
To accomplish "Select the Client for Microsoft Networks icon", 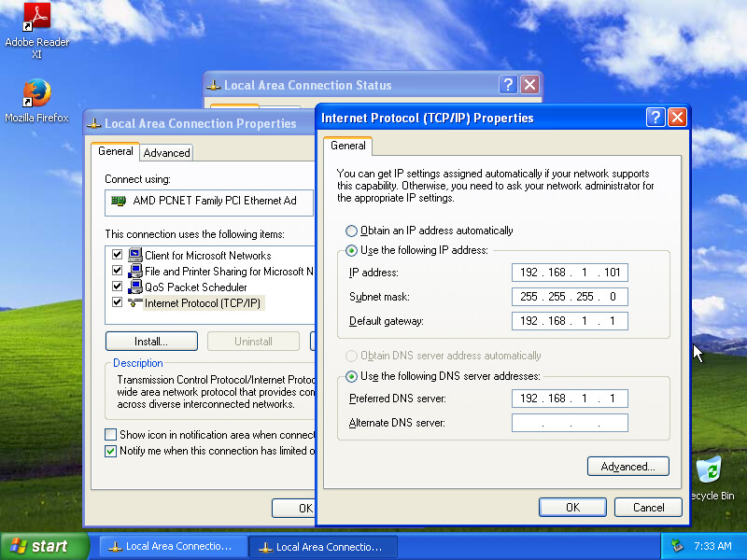I will (x=135, y=255).
